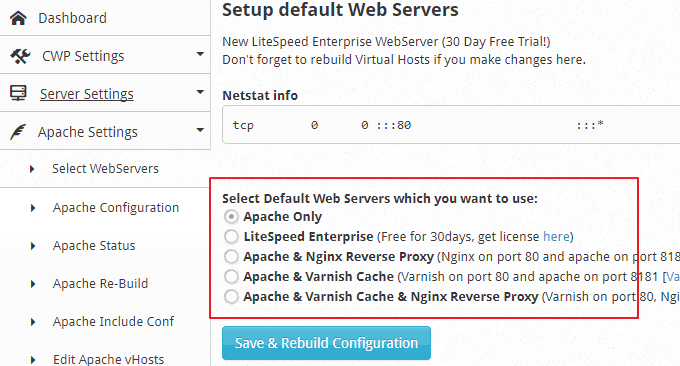Click the Dashboard home icon

pos(18,18)
